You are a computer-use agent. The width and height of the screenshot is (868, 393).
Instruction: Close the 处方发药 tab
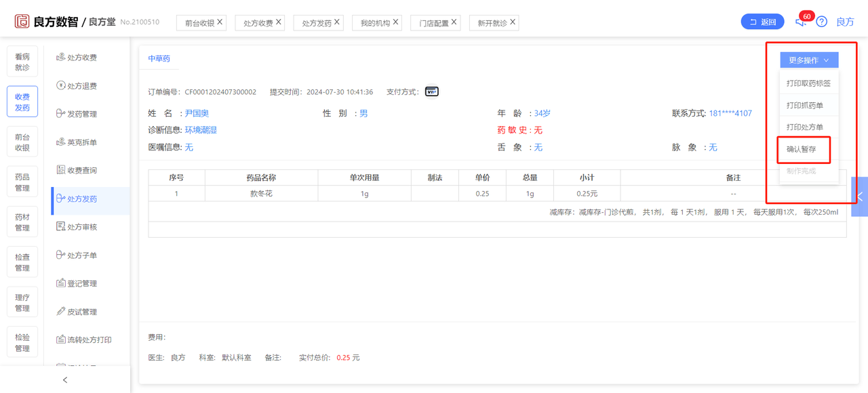coord(337,22)
